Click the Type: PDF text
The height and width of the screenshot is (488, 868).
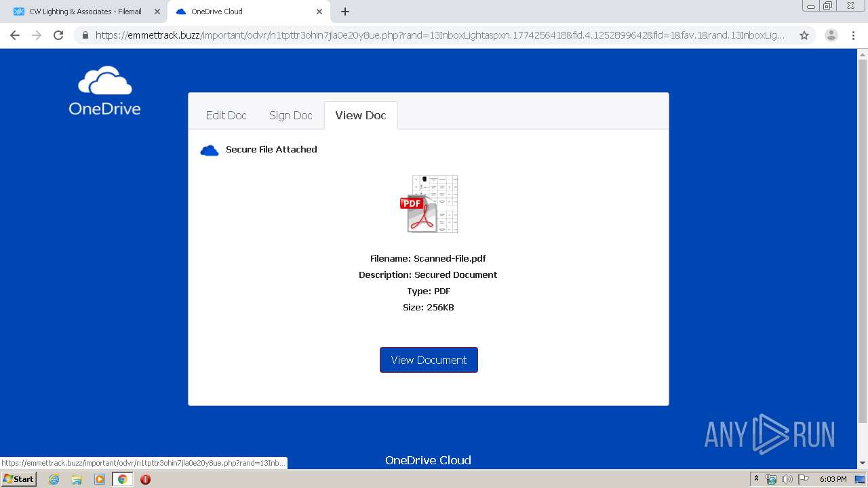[x=428, y=291]
